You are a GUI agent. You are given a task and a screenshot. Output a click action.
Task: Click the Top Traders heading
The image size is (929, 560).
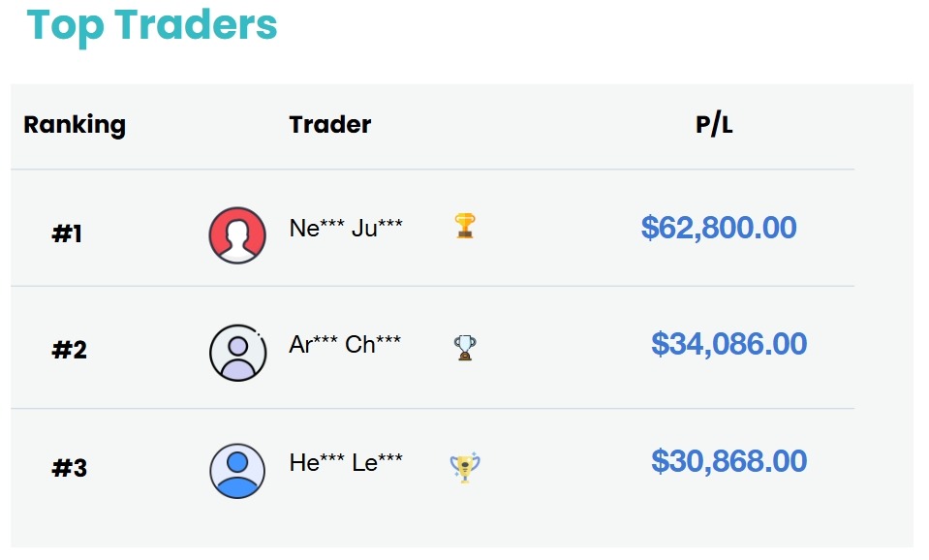(152, 26)
